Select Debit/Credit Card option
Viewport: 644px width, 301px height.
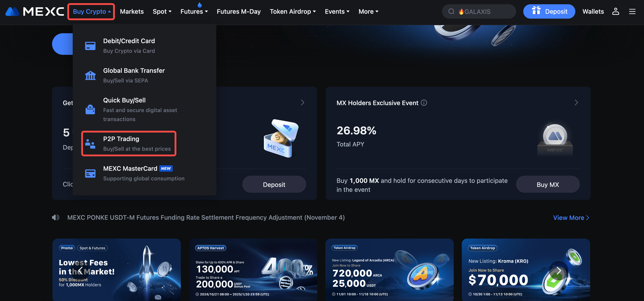[x=144, y=46]
